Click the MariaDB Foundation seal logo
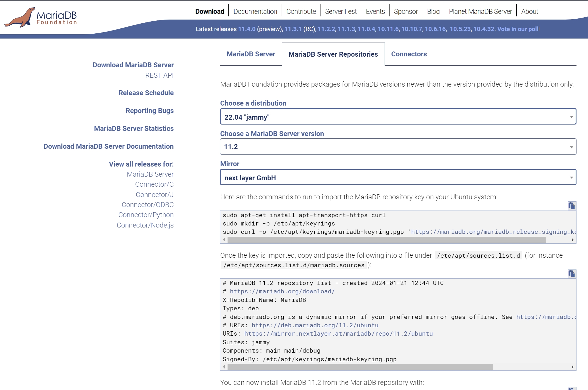 click(40, 17)
